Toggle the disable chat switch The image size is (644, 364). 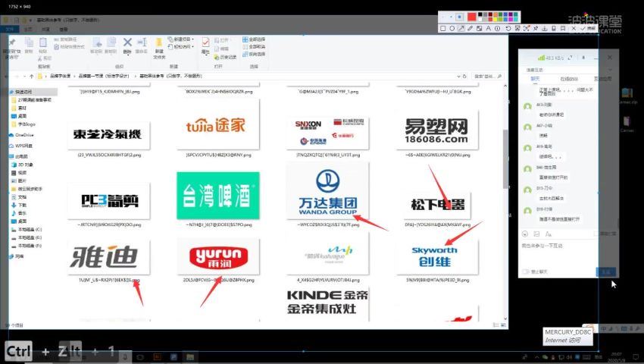click(525, 271)
